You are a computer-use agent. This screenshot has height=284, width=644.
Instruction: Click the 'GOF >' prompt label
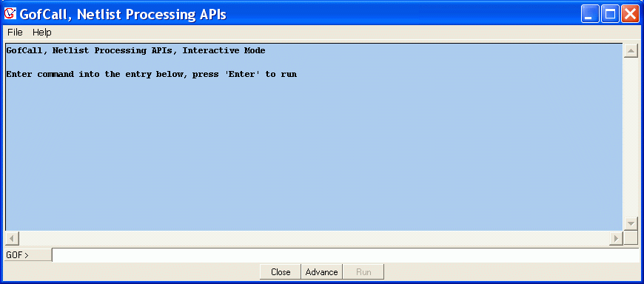[x=18, y=255]
